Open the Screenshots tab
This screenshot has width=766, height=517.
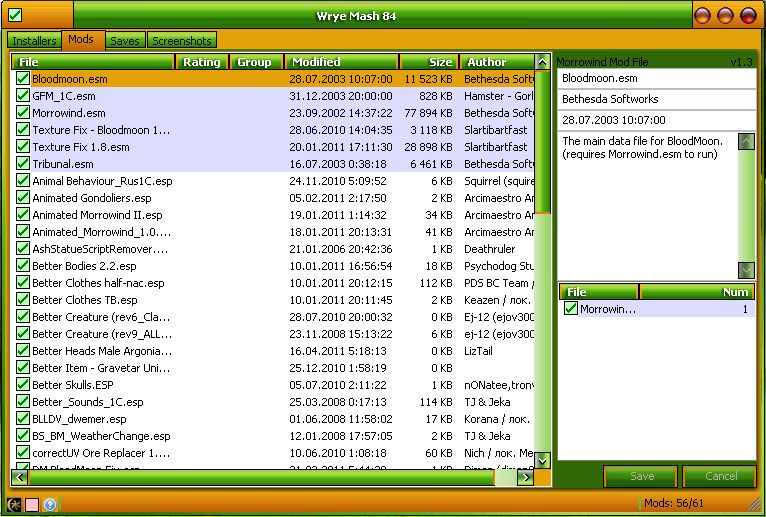[x=182, y=41]
